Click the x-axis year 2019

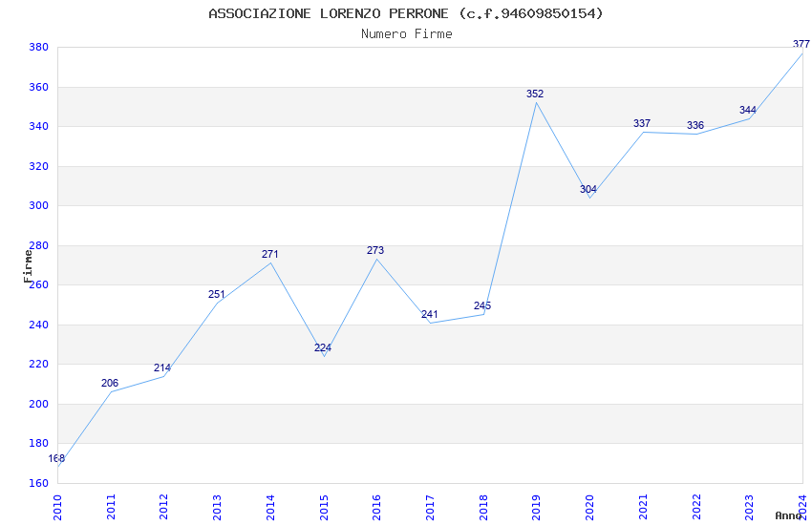pos(536,507)
